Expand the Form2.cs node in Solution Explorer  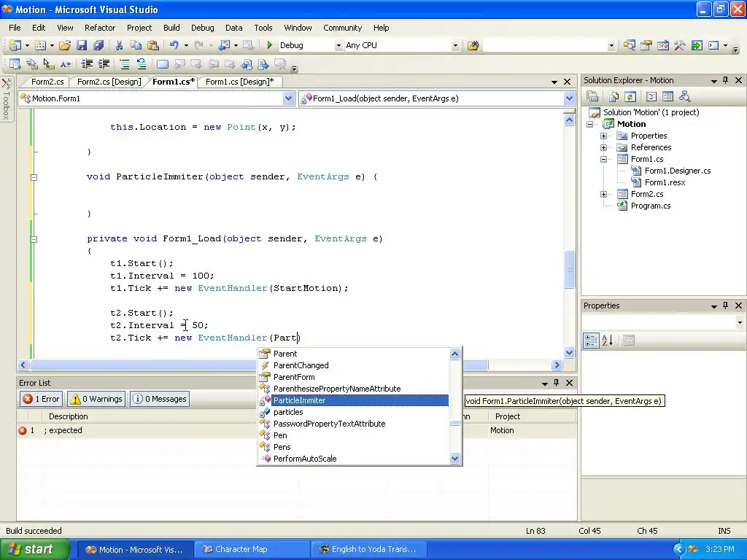(603, 194)
